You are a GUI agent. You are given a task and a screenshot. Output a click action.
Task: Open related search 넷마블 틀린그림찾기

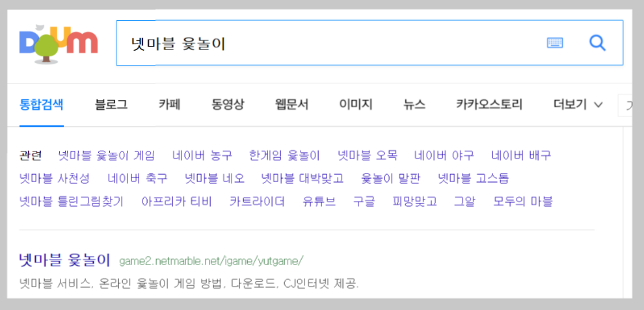72,201
